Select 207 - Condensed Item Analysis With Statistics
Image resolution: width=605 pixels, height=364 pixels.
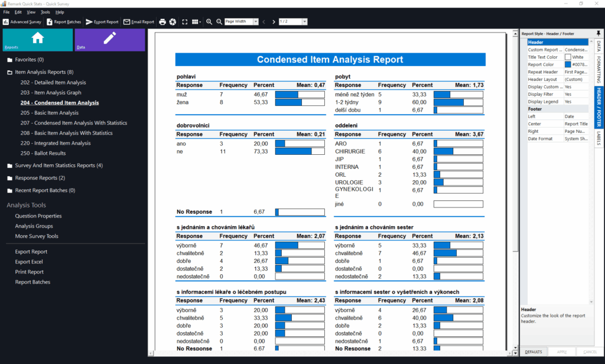click(x=73, y=123)
